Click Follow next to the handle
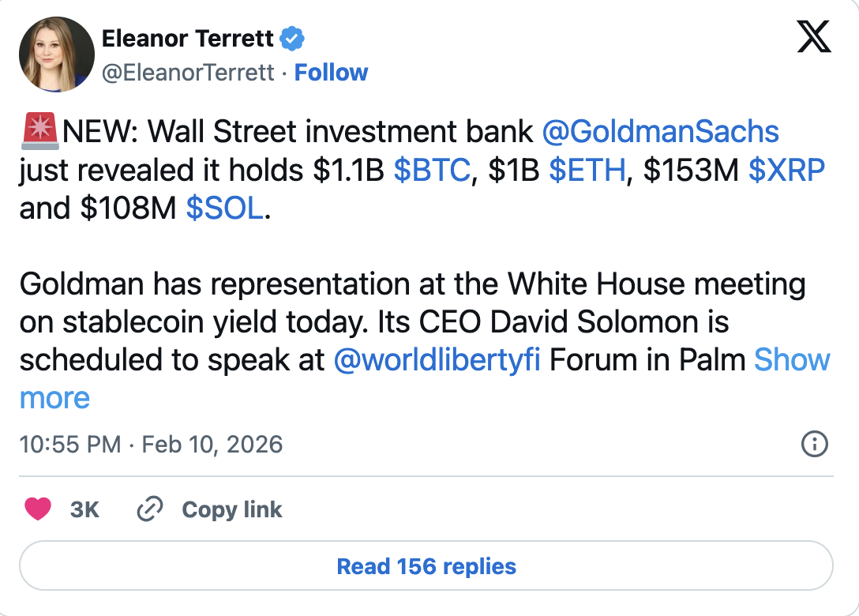The width and height of the screenshot is (859, 616). 332,72
